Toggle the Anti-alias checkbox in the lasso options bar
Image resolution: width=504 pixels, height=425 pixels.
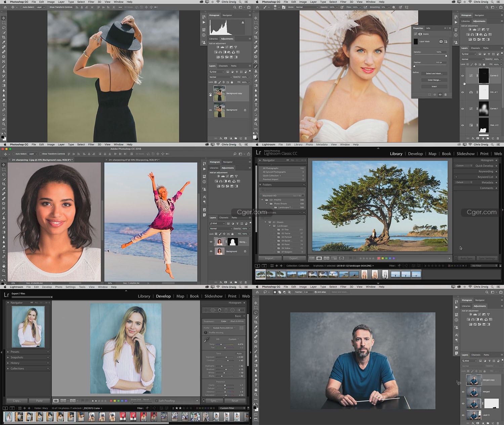pos(316,292)
